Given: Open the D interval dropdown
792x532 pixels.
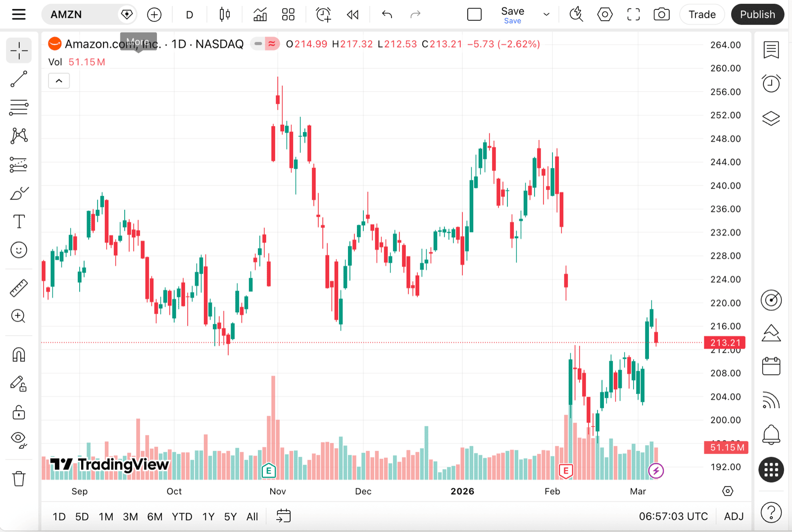Looking at the screenshot, I should pyautogui.click(x=189, y=14).
